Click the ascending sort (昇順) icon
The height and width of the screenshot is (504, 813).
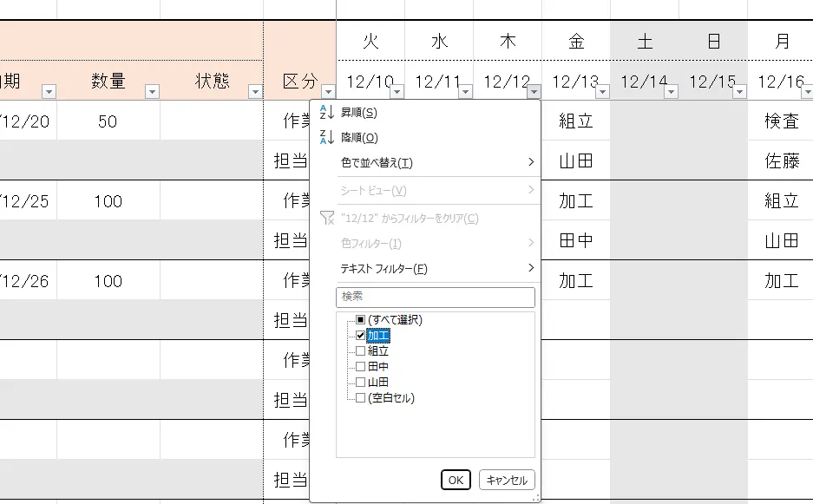[326, 111]
